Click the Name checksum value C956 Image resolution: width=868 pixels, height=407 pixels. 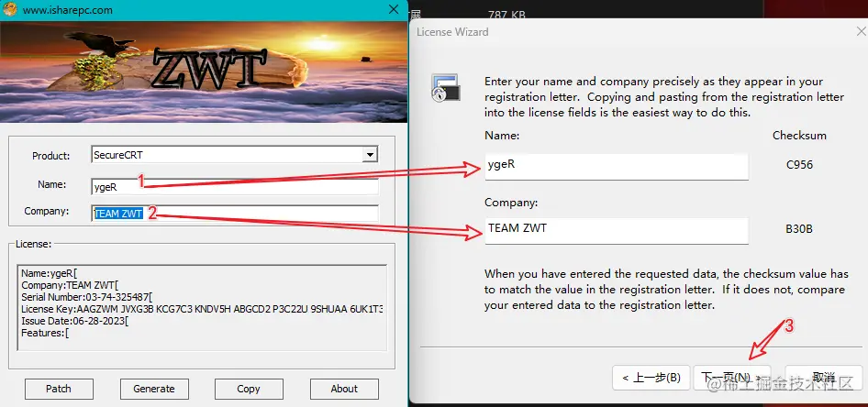799,165
